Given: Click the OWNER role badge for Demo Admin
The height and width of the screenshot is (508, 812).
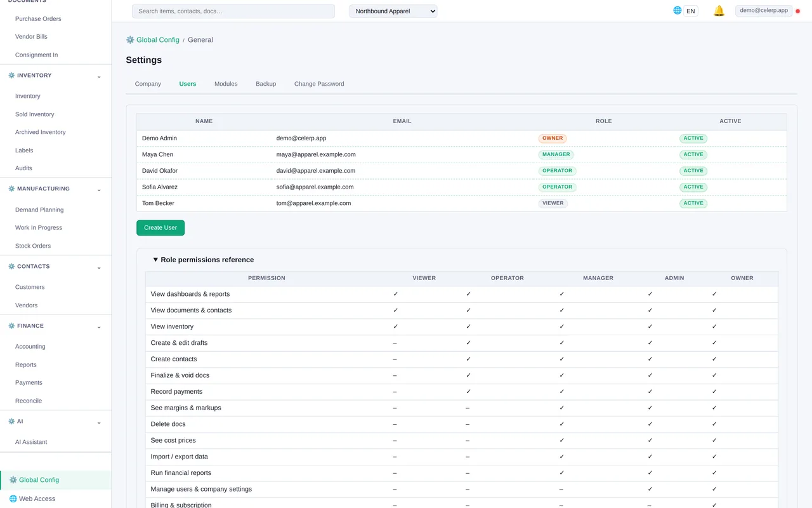Looking at the screenshot, I should pos(553,138).
